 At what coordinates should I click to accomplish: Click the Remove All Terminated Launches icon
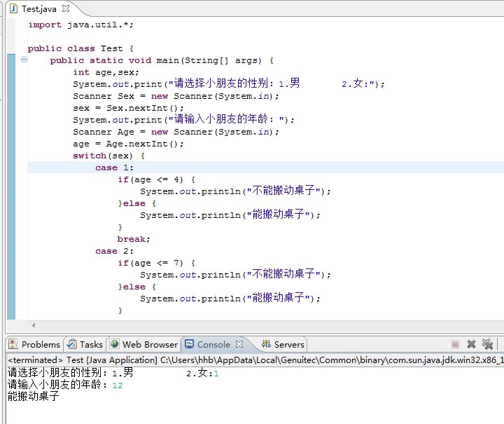(488, 344)
